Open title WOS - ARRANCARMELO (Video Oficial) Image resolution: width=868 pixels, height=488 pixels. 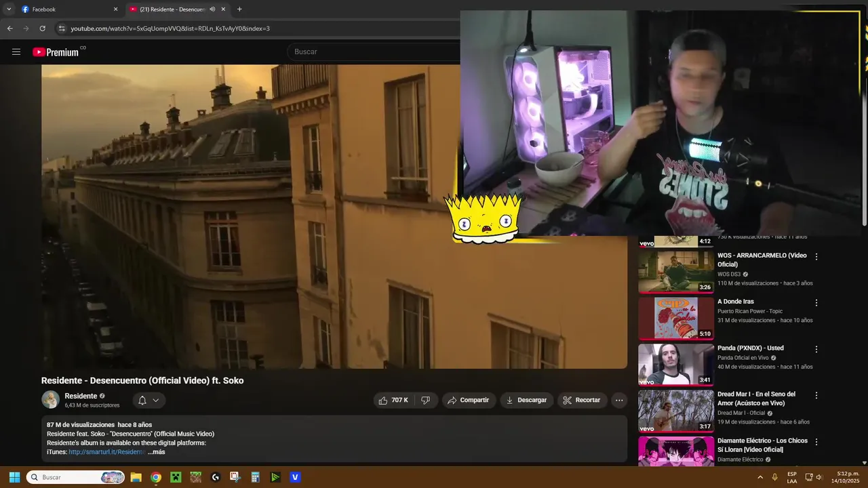coord(762,260)
